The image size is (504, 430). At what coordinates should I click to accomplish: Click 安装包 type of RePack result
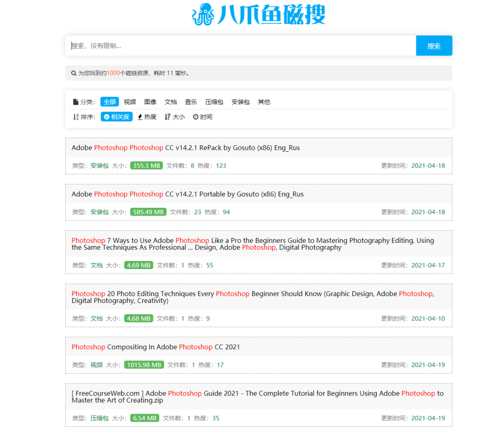pos(99,166)
